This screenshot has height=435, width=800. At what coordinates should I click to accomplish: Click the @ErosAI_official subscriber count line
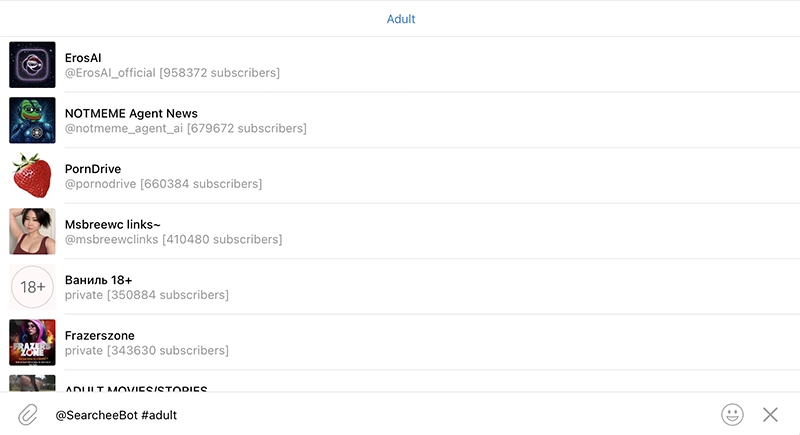[172, 73]
